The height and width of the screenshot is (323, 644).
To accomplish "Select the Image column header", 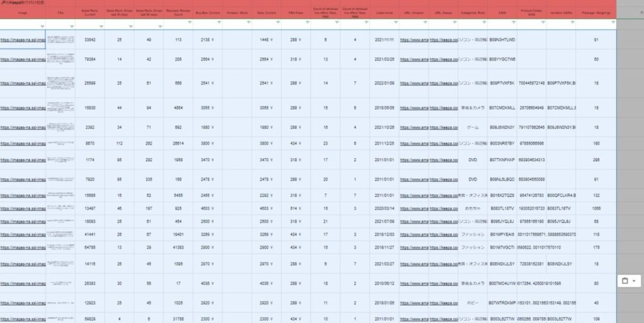I will point(23,13).
